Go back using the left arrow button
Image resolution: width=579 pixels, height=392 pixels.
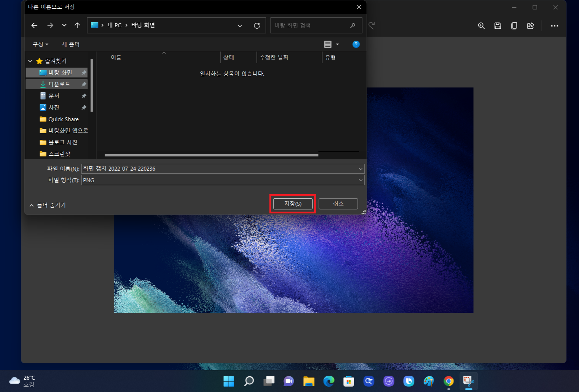coord(34,25)
